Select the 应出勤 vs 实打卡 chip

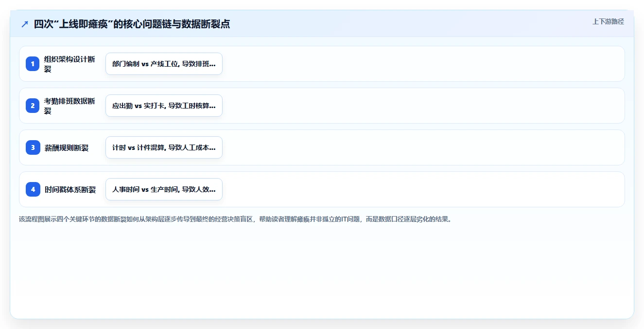(164, 106)
